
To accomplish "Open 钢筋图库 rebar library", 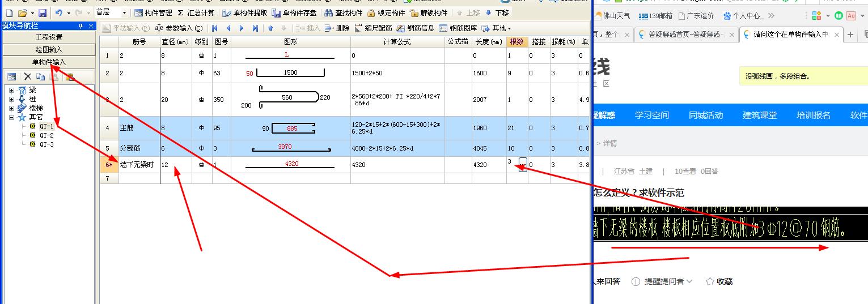I will tap(458, 28).
